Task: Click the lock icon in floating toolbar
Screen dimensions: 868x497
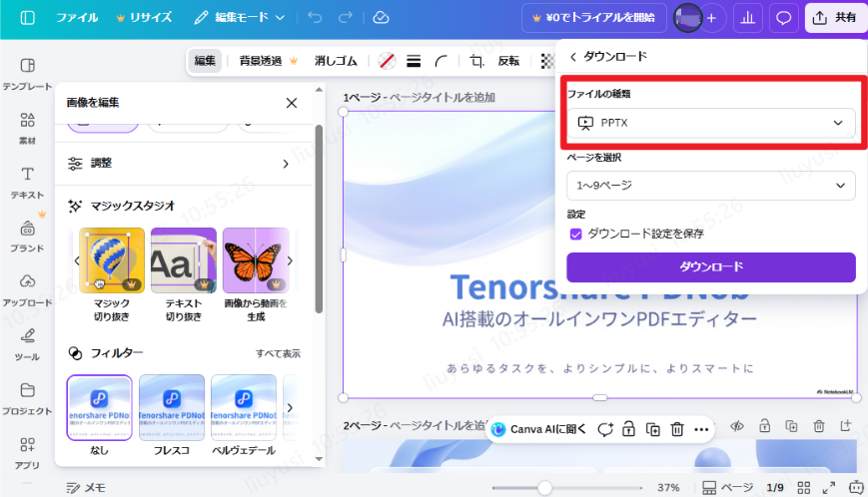Action: tap(629, 429)
